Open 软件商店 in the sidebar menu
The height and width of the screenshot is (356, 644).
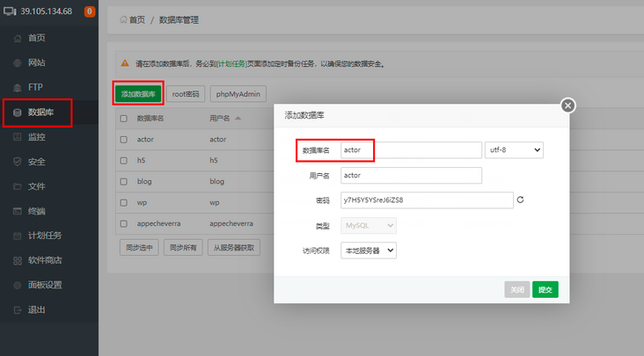click(x=45, y=260)
